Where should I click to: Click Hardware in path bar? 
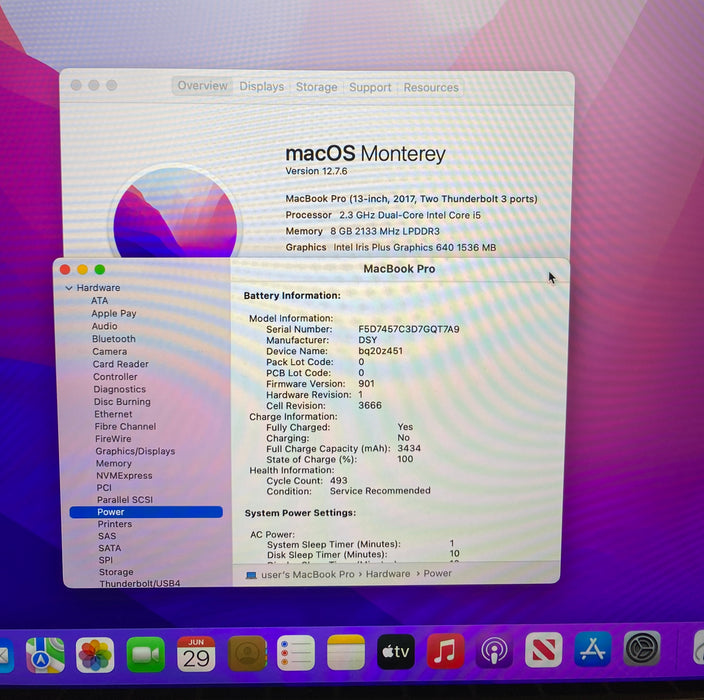pos(388,574)
